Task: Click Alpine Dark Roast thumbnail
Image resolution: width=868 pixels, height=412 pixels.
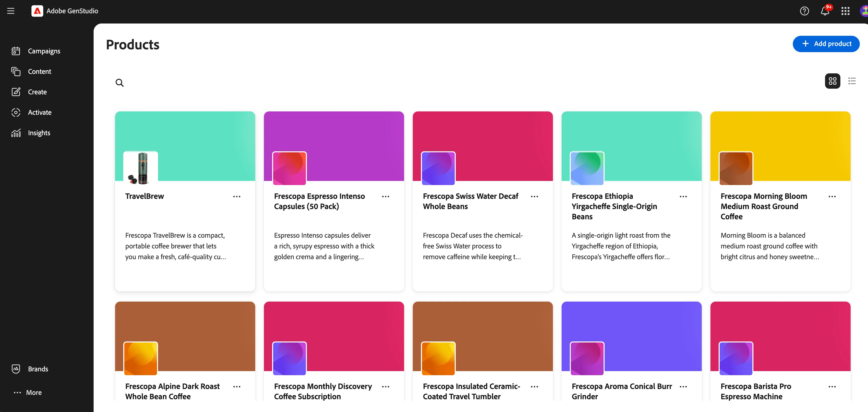Action: point(140,358)
